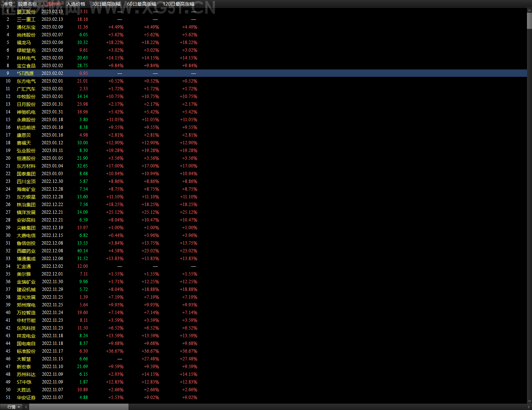Viewport: 532px width, 410px height.
Task: Click the horizontal scrollbar thumb
Action: click(x=79, y=407)
